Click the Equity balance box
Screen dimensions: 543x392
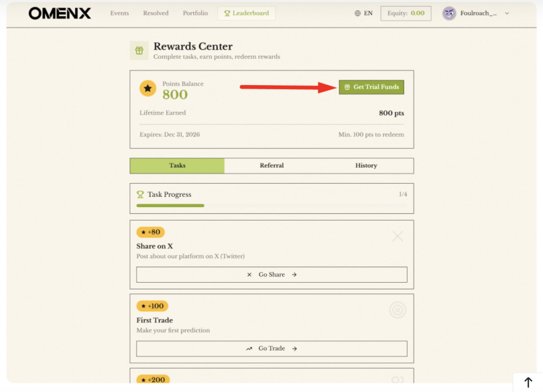[407, 13]
